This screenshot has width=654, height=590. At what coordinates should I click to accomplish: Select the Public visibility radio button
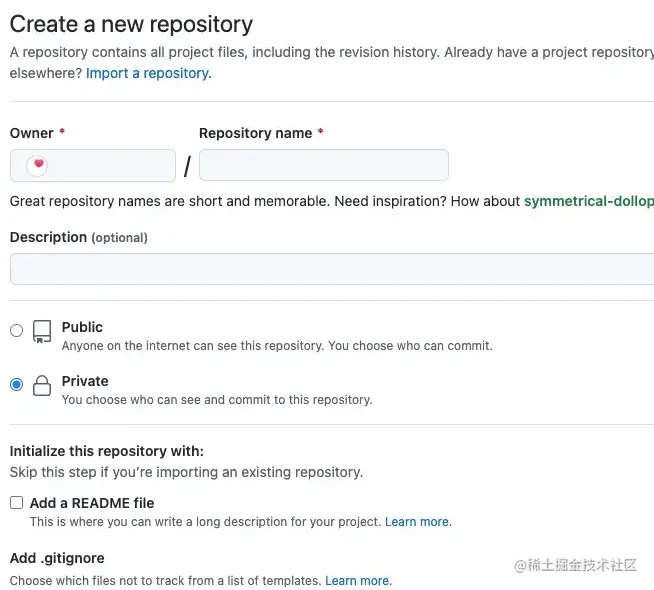[17, 331]
